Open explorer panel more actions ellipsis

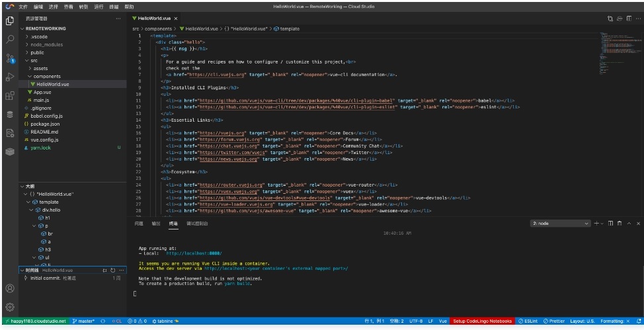click(x=118, y=19)
